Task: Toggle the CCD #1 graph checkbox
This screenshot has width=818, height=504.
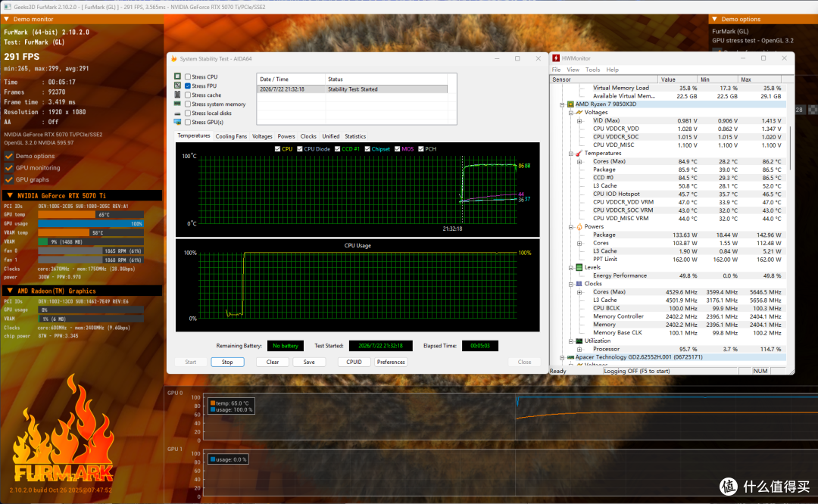Action: point(338,149)
